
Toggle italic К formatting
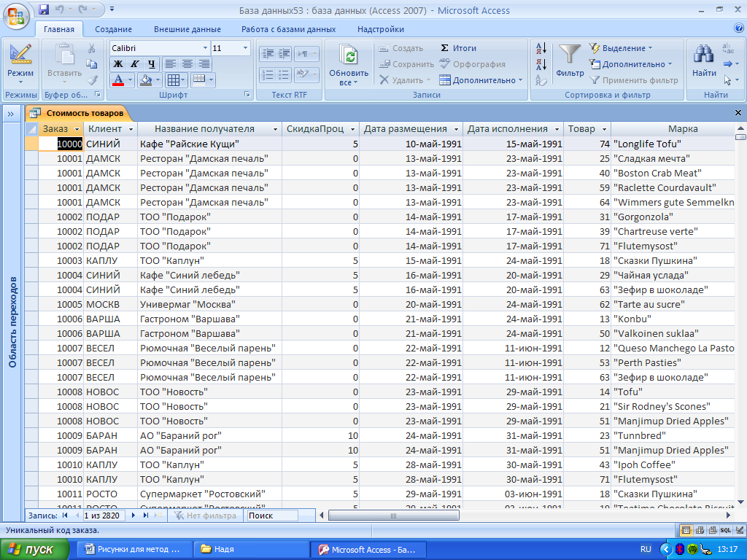134,63
